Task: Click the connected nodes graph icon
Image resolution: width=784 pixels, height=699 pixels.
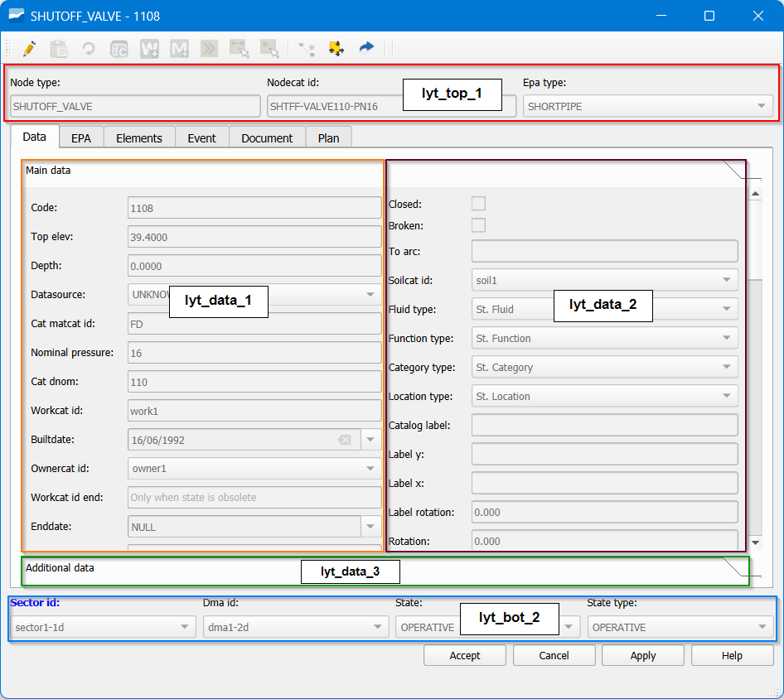Action: (307, 49)
